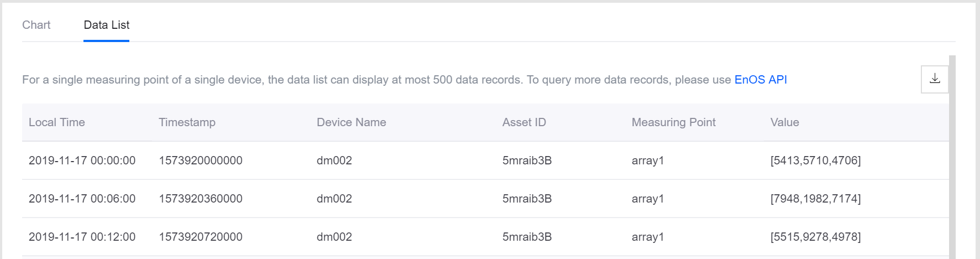Select the Data List tab

(x=106, y=25)
